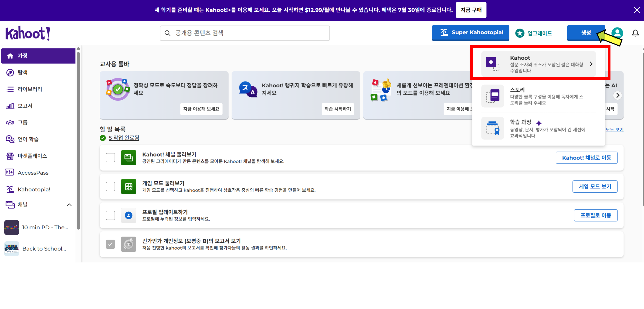Tick the 프로필 업데이트하기 checkbox
The image size is (644, 309).
tap(110, 215)
